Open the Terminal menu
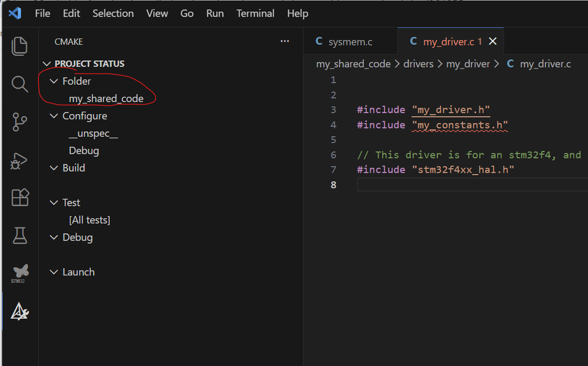Image resolution: width=588 pixels, height=366 pixels. 255,13
